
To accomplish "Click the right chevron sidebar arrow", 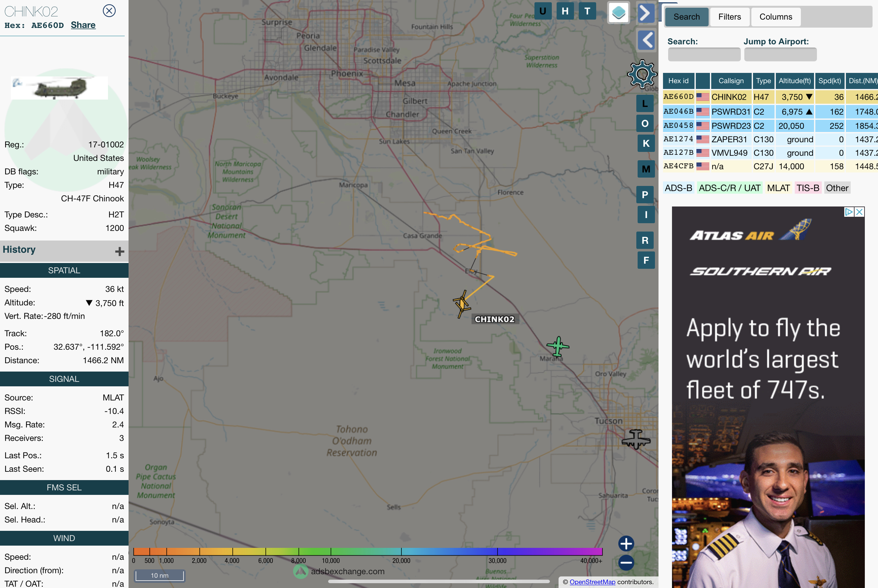I will click(645, 13).
